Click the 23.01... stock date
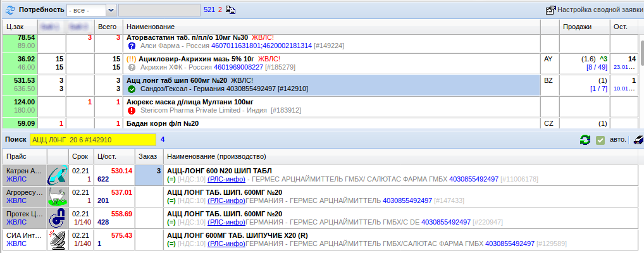 pos(624,66)
